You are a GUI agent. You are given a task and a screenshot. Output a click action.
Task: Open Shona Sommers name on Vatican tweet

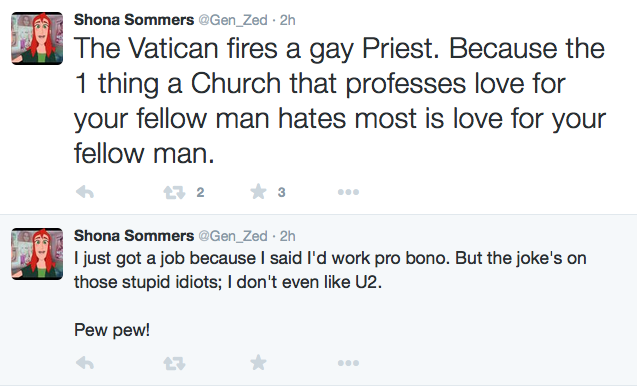point(134,20)
